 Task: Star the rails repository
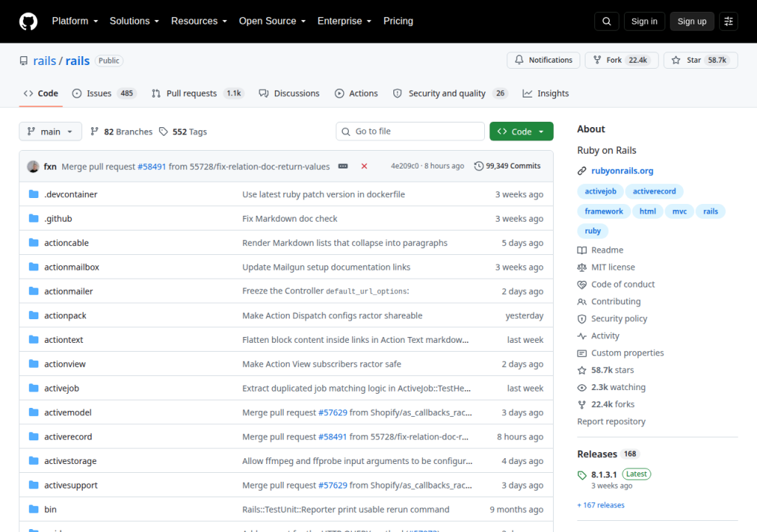point(701,60)
